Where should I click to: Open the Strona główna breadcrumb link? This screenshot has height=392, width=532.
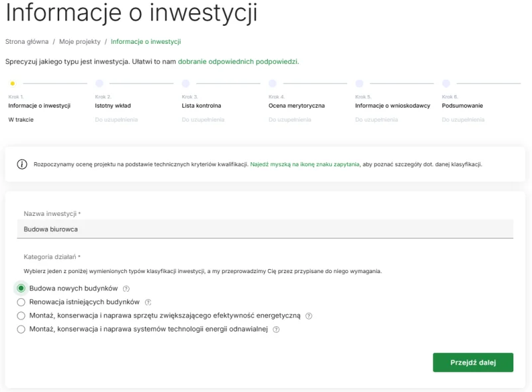click(27, 41)
